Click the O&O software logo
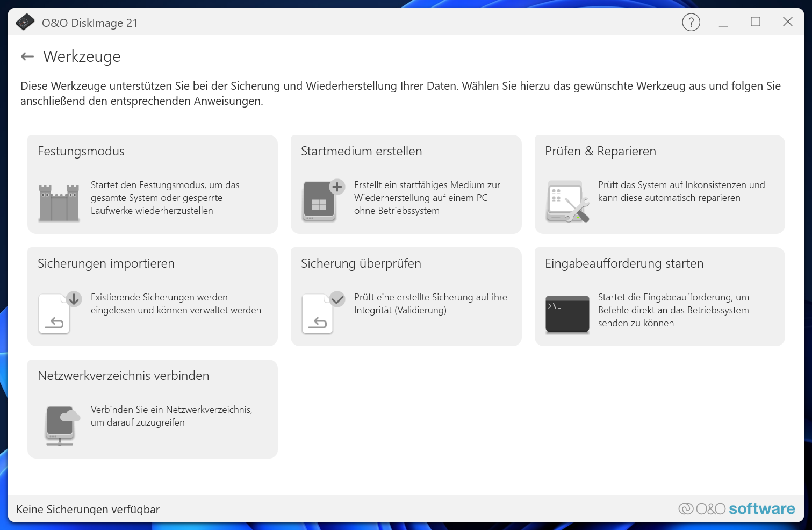Screen dimensions: 812x530 (x=737, y=508)
